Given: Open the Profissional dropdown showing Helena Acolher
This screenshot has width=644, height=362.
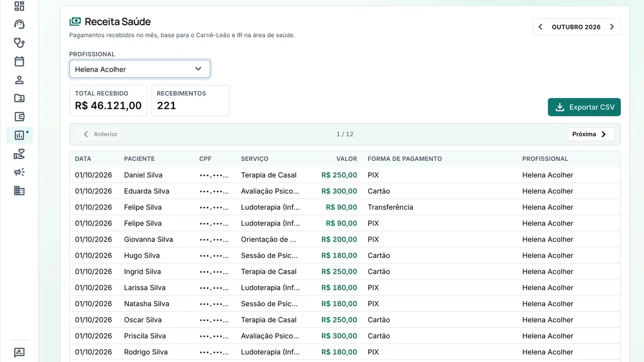Looking at the screenshot, I should (x=140, y=69).
